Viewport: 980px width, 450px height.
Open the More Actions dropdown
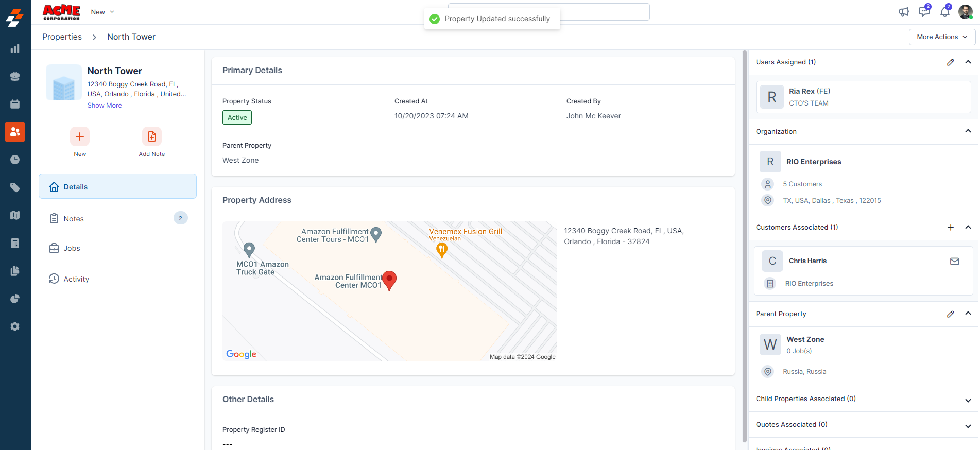tap(942, 37)
